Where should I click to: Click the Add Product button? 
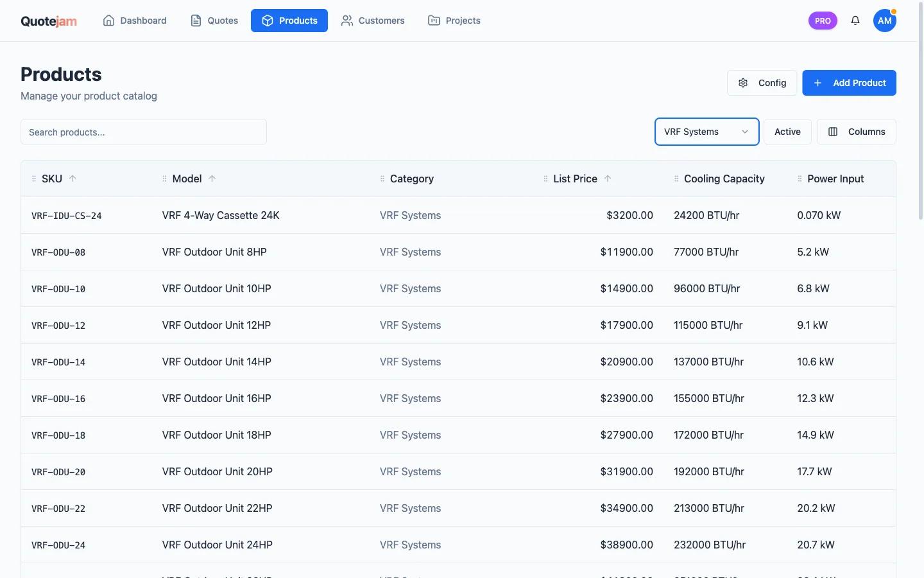tap(849, 83)
